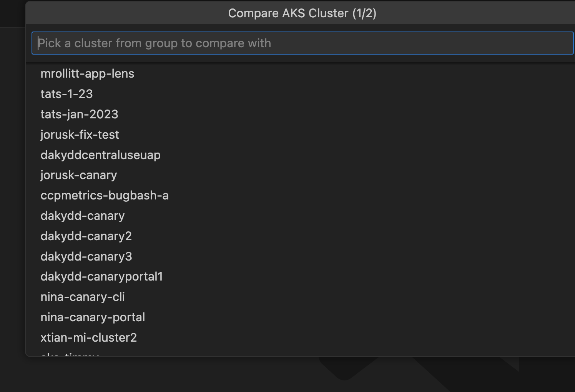Choose dakydd-canaryportal1 cluster

click(302, 276)
